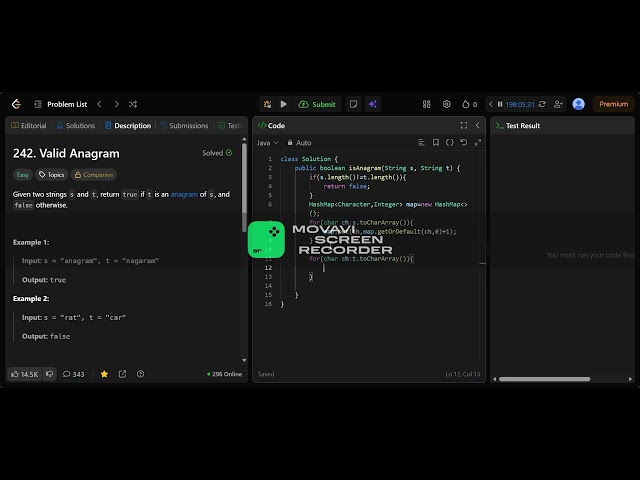Screen dimensions: 640x480
Task: Reset code with the undo arrow icon
Action: click(464, 142)
